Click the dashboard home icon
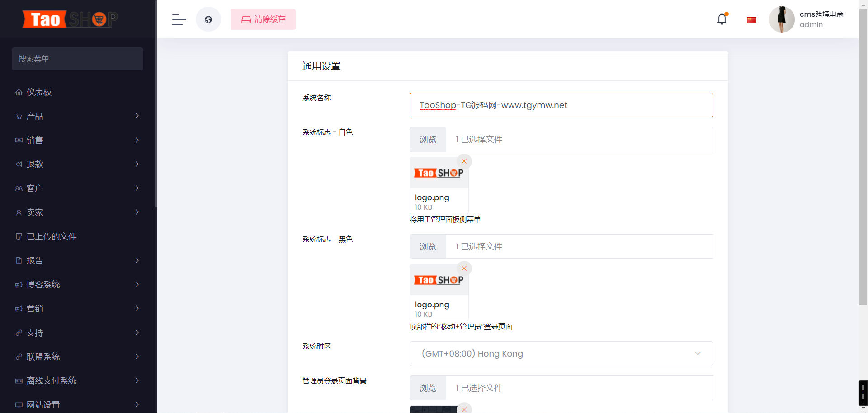 (19, 92)
